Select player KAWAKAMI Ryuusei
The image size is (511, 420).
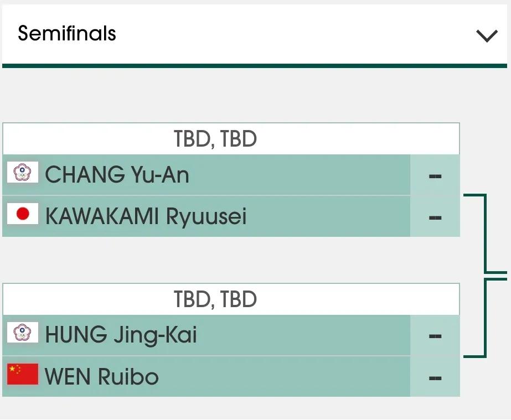(146, 216)
